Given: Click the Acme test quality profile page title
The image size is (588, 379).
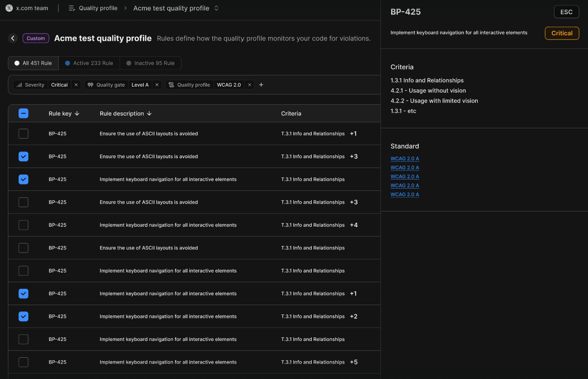Looking at the screenshot, I should point(103,39).
